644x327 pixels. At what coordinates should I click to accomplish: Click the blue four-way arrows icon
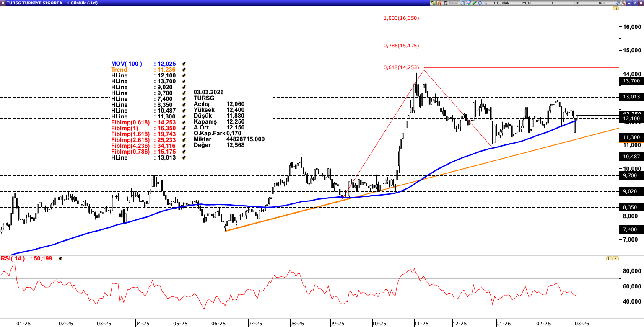[x=480, y=3]
